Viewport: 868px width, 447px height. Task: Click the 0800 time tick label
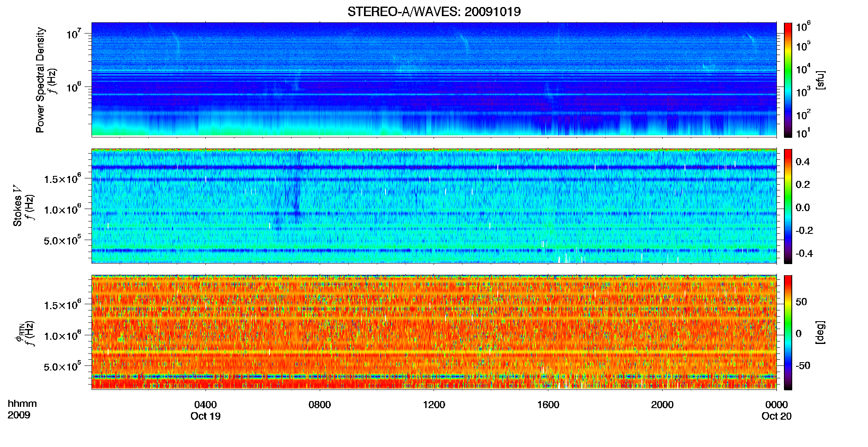click(x=320, y=405)
